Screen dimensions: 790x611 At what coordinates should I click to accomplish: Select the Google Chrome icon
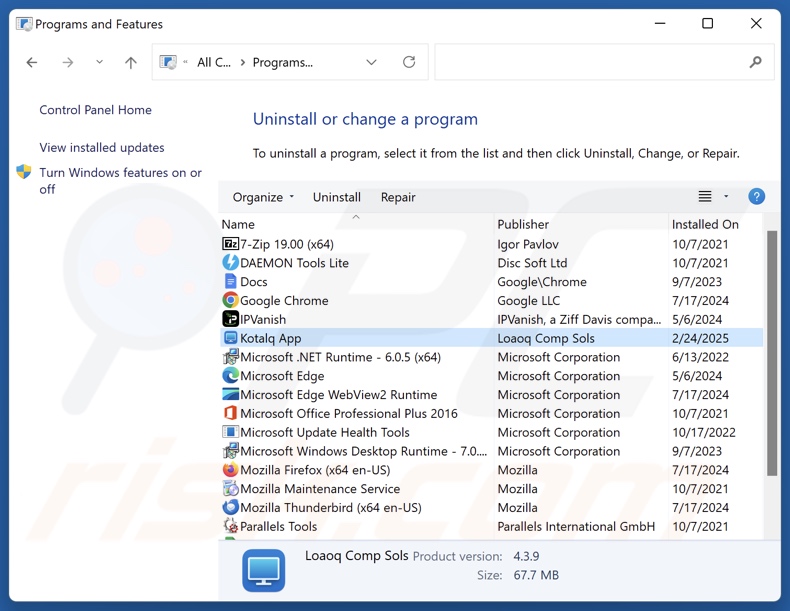coord(230,300)
